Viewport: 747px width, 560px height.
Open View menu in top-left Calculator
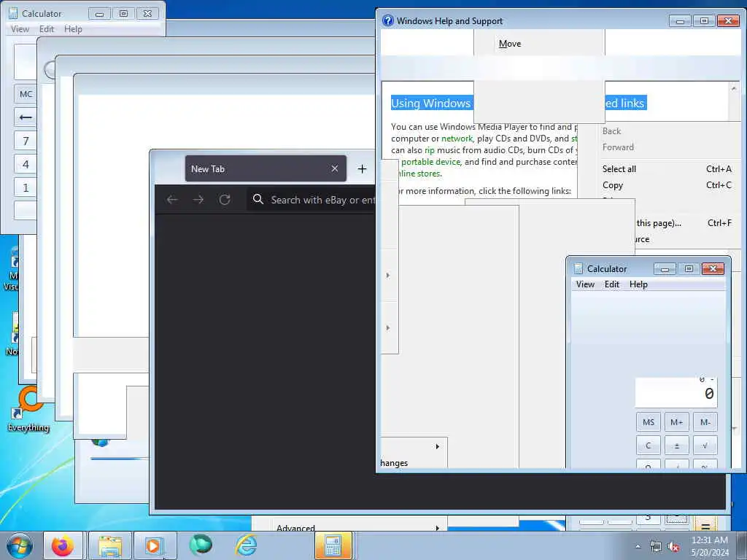[20, 29]
